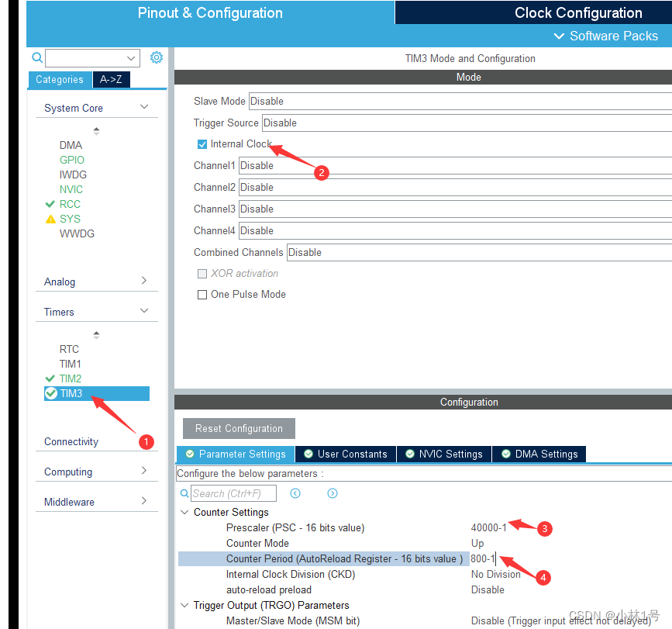Collapse the Counter Settings group
672x629 pixels.
point(184,512)
